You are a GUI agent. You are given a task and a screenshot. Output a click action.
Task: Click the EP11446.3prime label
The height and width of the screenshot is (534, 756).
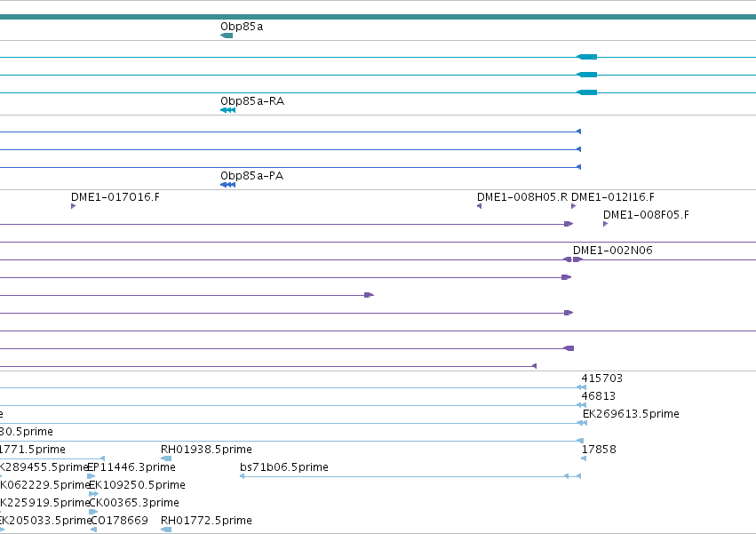(131, 467)
